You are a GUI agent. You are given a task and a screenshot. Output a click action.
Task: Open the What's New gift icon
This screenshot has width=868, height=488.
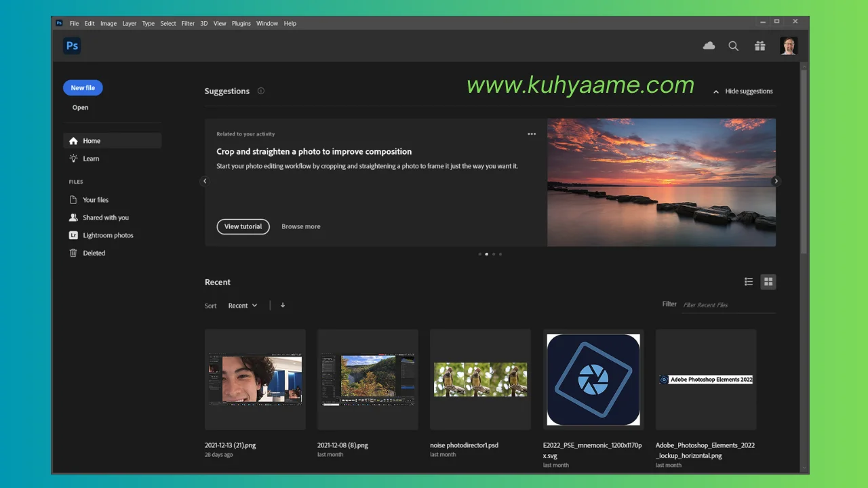coord(759,46)
